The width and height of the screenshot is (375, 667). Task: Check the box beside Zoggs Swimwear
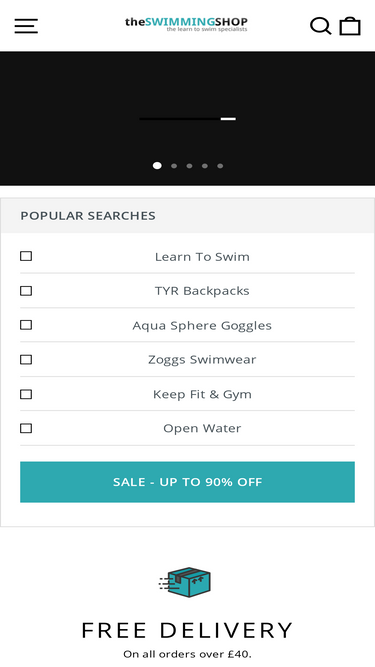26,359
